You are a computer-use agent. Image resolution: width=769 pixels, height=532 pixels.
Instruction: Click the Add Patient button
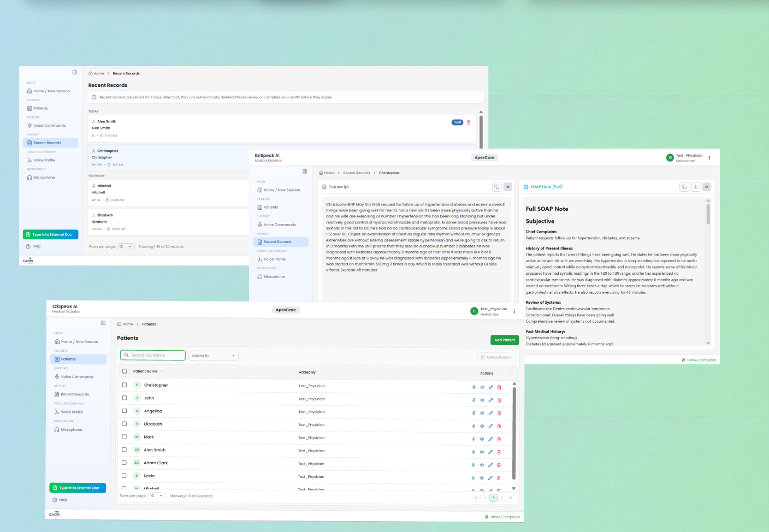[504, 340]
